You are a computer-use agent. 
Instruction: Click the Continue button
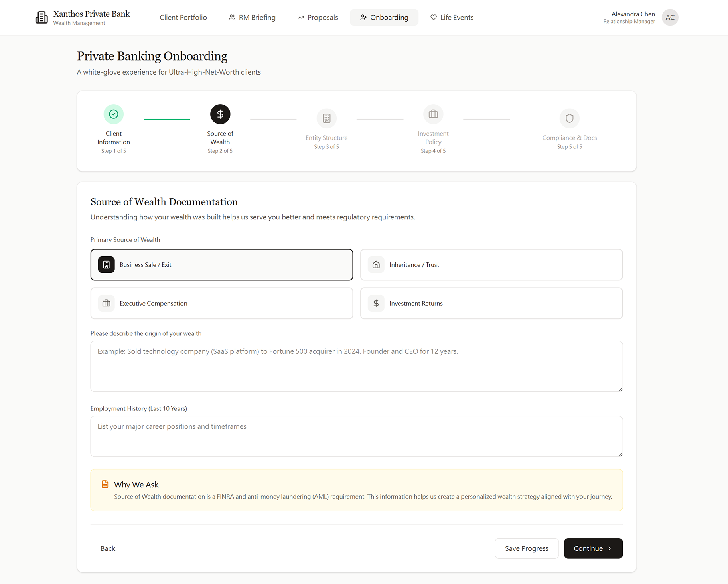pyautogui.click(x=593, y=548)
